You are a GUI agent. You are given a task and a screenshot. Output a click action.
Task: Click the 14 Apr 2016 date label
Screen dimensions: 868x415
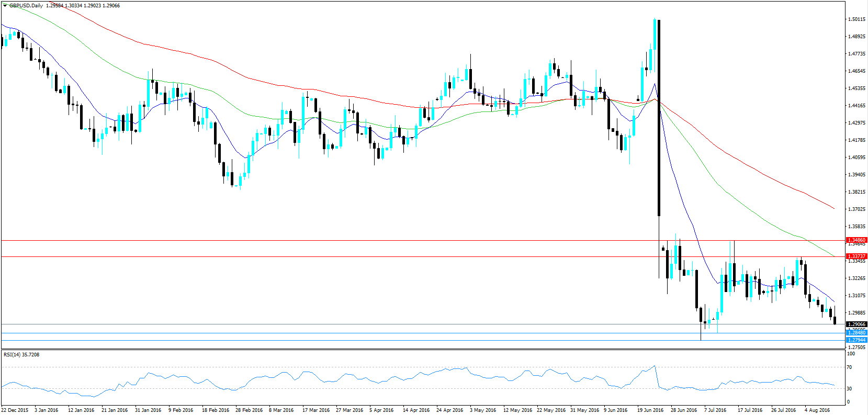[416, 410]
